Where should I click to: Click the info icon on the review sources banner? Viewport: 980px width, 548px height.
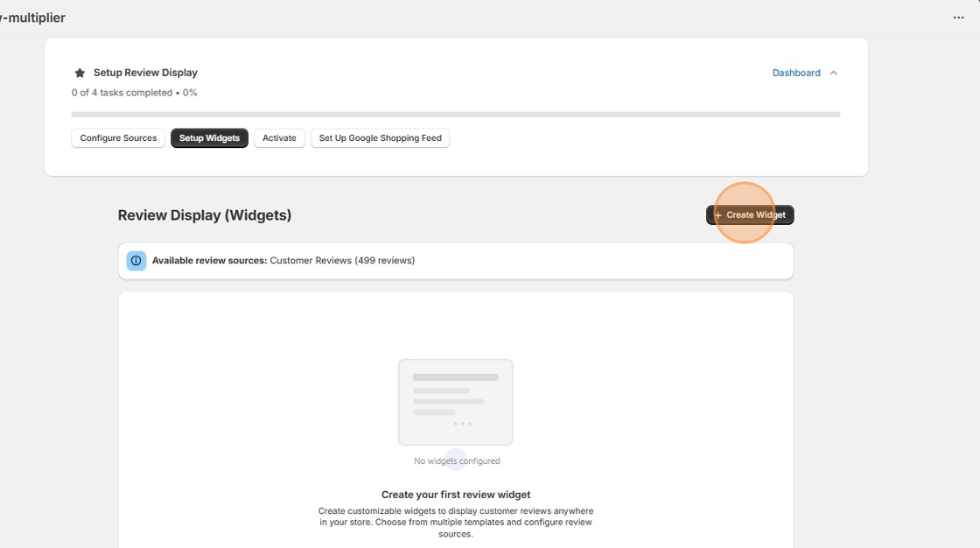(136, 260)
